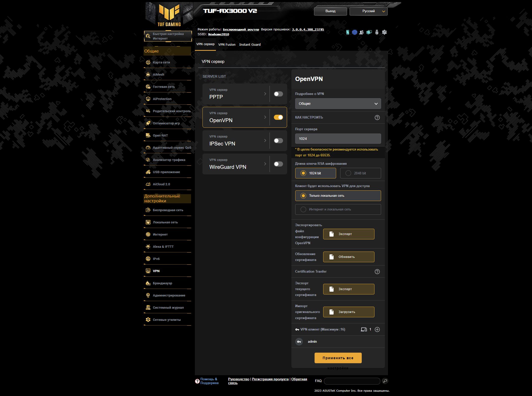Open the Instant Guard tab
The height and width of the screenshot is (396, 532).
(250, 44)
